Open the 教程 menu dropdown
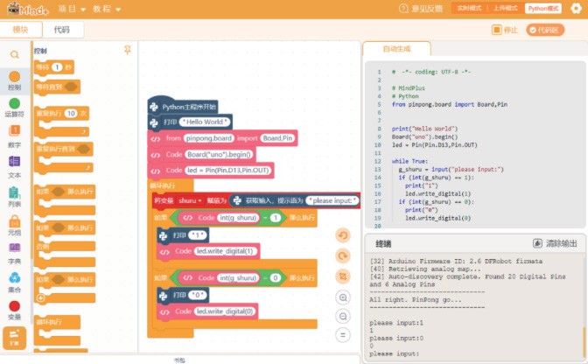 click(107, 9)
